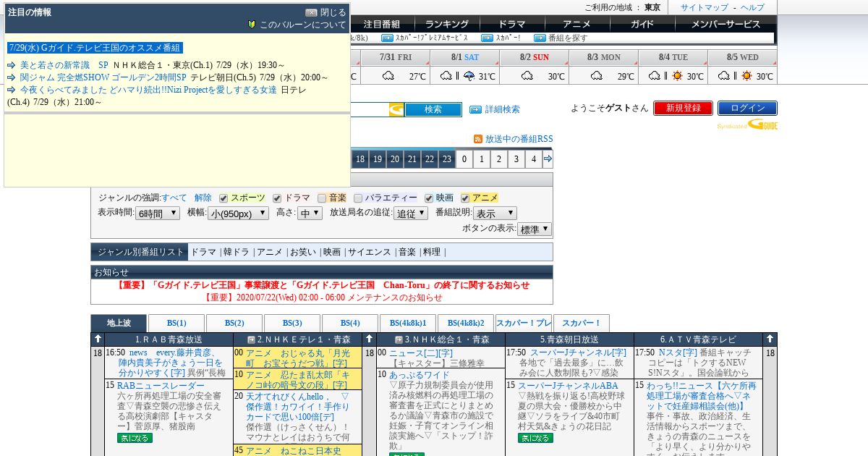Image resolution: width=868 pixels, height=456 pixels.
Task: Open 韓ドラ in genre program list
Action: click(x=236, y=252)
